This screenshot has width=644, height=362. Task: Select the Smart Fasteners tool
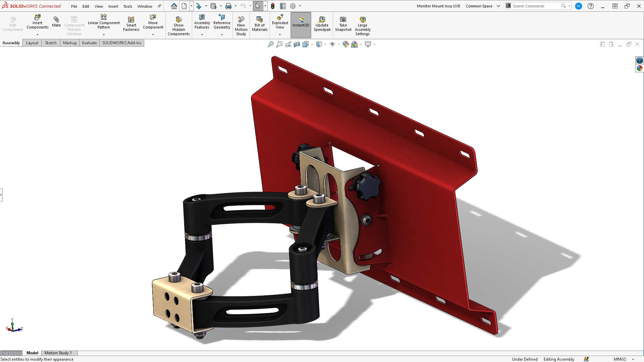131,23
